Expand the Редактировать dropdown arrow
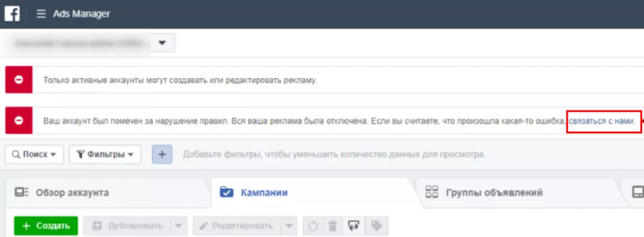 [x=289, y=226]
